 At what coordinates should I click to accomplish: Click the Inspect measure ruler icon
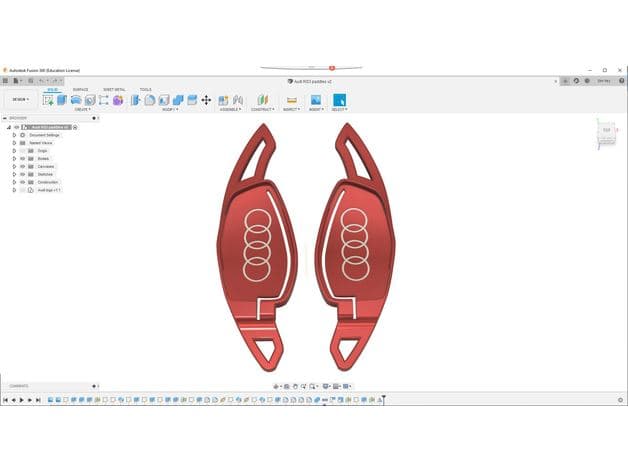click(292, 100)
